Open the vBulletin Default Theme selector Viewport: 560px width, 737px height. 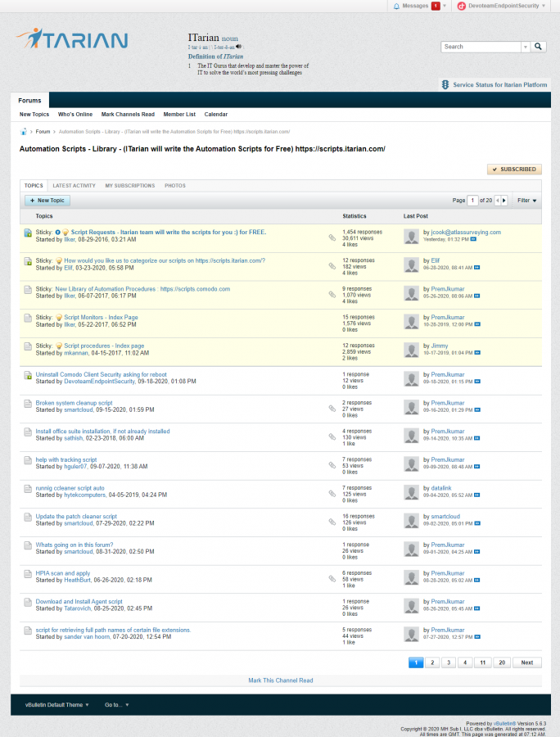tap(56, 704)
